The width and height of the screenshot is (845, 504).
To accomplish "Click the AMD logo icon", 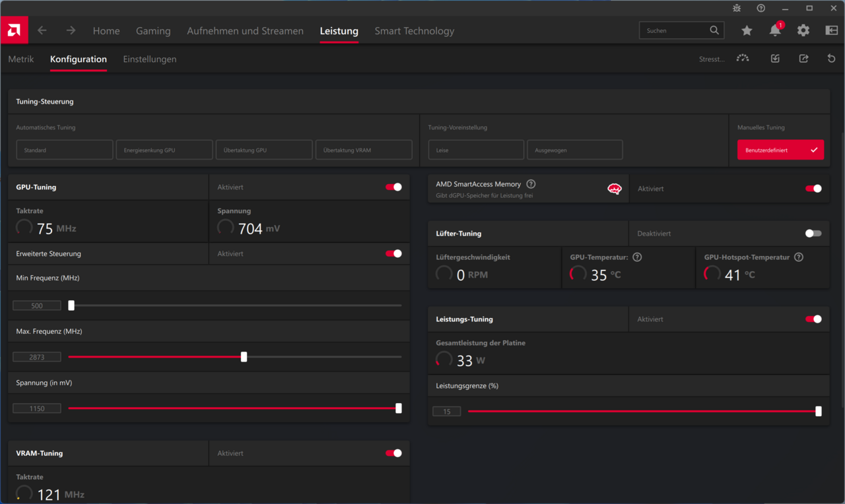I will tap(14, 30).
